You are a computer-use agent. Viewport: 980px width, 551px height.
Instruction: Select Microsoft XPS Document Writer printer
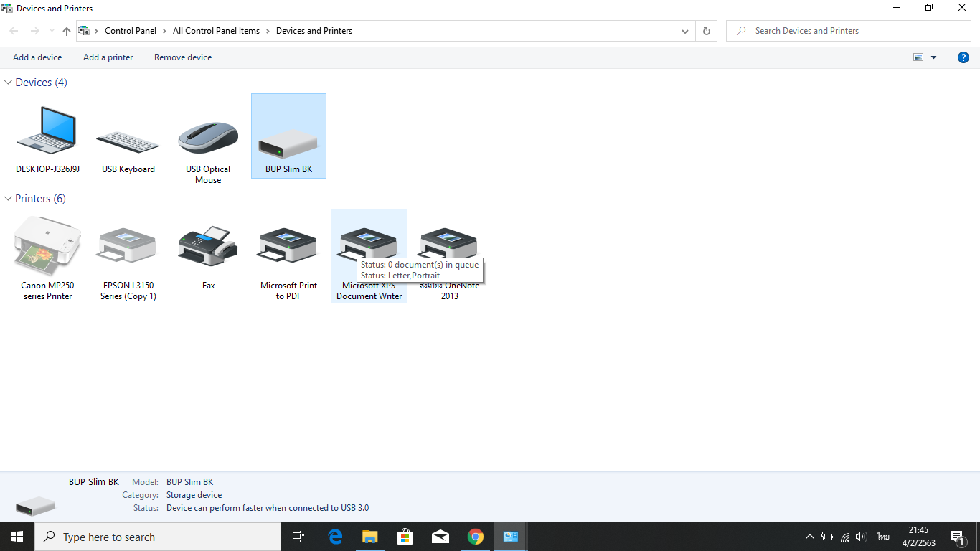[369, 256]
